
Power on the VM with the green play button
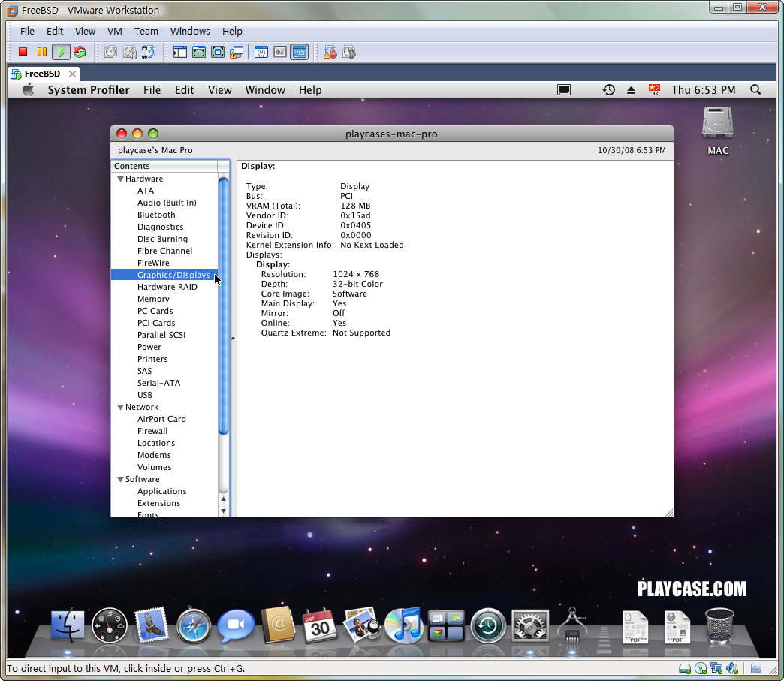[61, 52]
